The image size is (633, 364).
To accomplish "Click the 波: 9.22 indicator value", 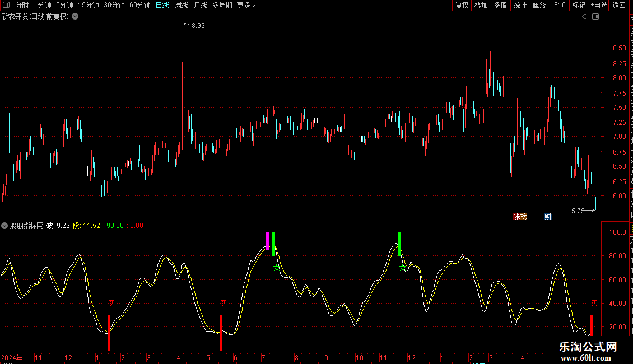I will tap(58, 226).
